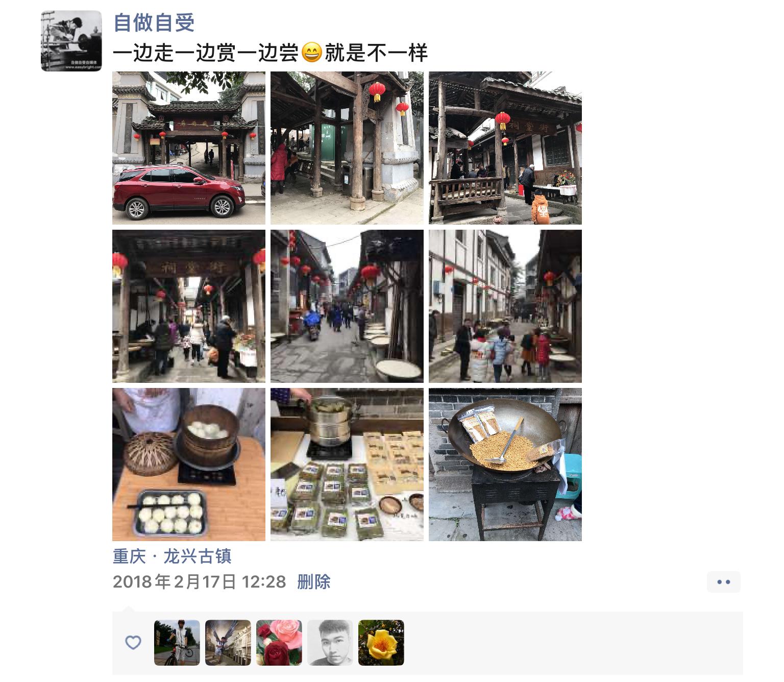784x682 pixels.
Task: View the packaged green snacks table photo
Action: pyautogui.click(x=347, y=465)
